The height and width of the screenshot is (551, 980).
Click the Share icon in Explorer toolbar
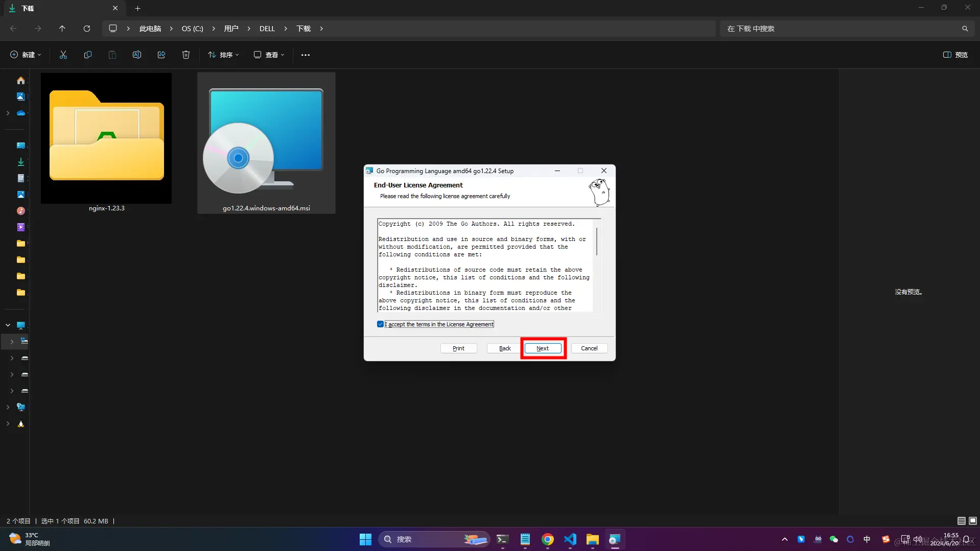point(161,55)
